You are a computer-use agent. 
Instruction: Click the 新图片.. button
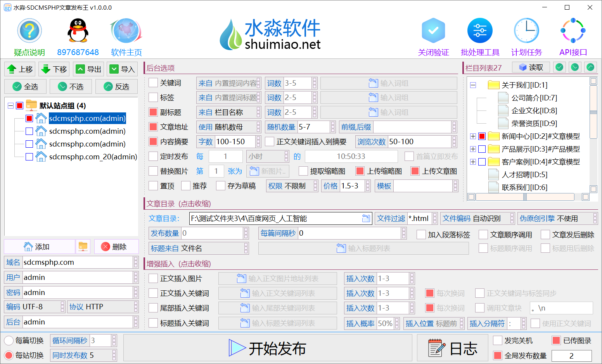(268, 171)
